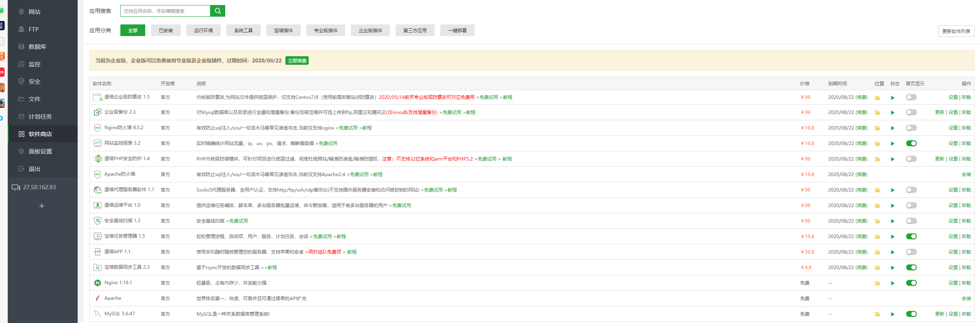Image resolution: width=980 pixels, height=323 pixels.
Task: Turn on homepage toggle for Nginx防火墙
Action: [911, 128]
